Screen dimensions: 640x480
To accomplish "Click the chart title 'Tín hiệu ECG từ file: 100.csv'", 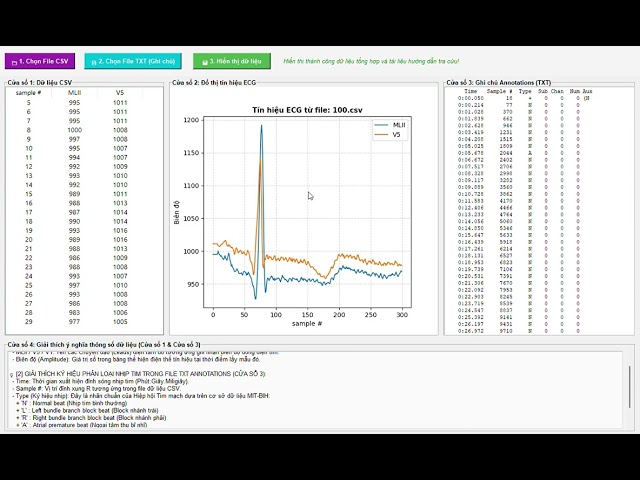I will click(x=307, y=110).
